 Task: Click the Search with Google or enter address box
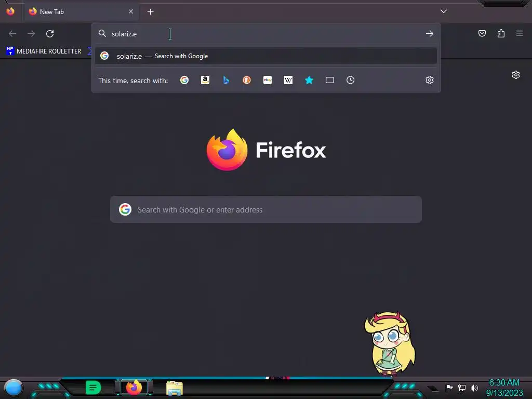pos(266,209)
